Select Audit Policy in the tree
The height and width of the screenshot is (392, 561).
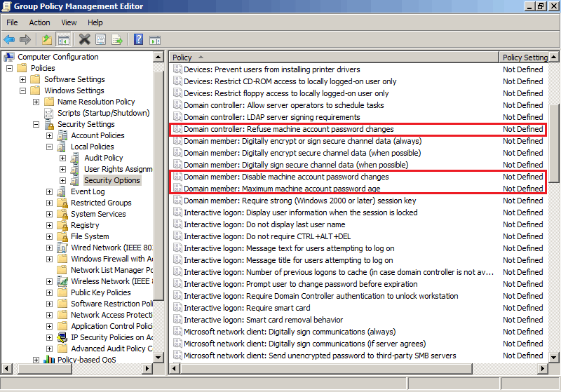tap(103, 158)
